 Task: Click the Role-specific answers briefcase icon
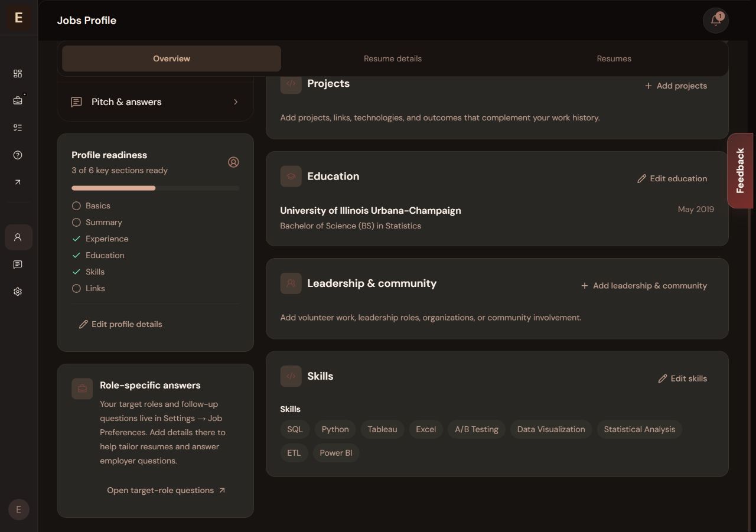point(82,389)
